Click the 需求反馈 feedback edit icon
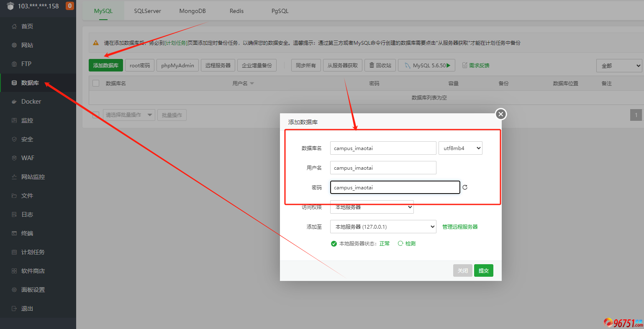The height and width of the screenshot is (329, 644). [464, 65]
